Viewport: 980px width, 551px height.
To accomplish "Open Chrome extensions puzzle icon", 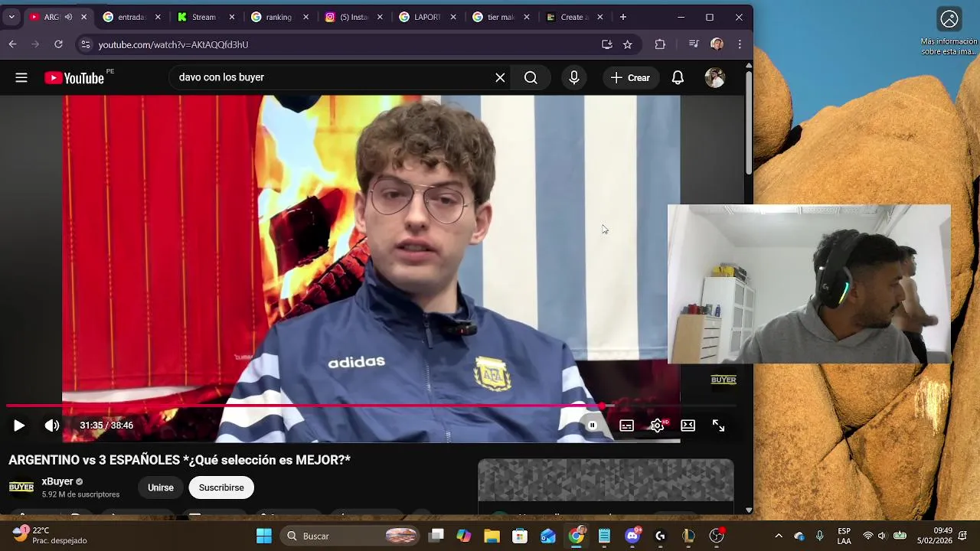I will pyautogui.click(x=660, y=44).
